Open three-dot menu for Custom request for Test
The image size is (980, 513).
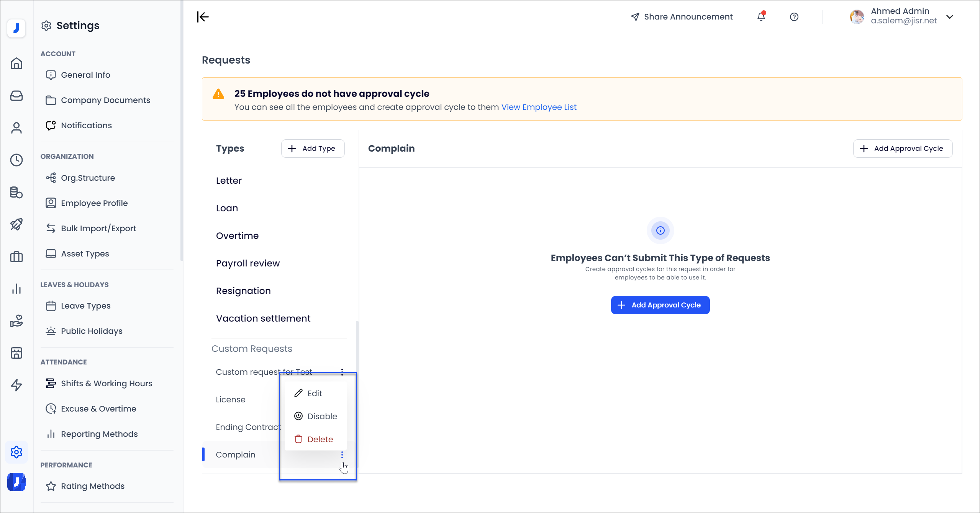point(342,372)
